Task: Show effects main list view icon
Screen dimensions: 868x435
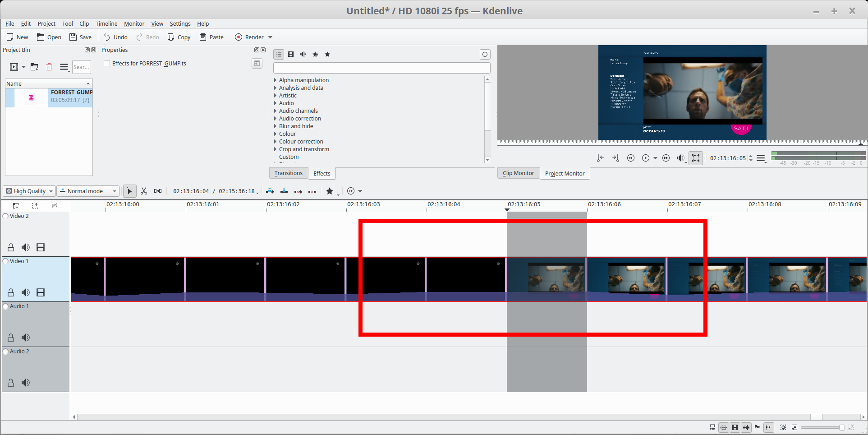Action: pos(279,54)
